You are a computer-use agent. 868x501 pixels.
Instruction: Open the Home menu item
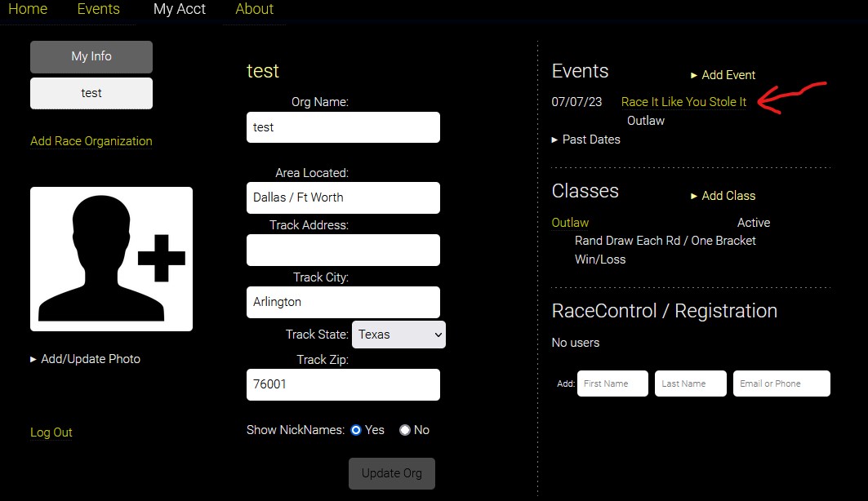(x=28, y=10)
